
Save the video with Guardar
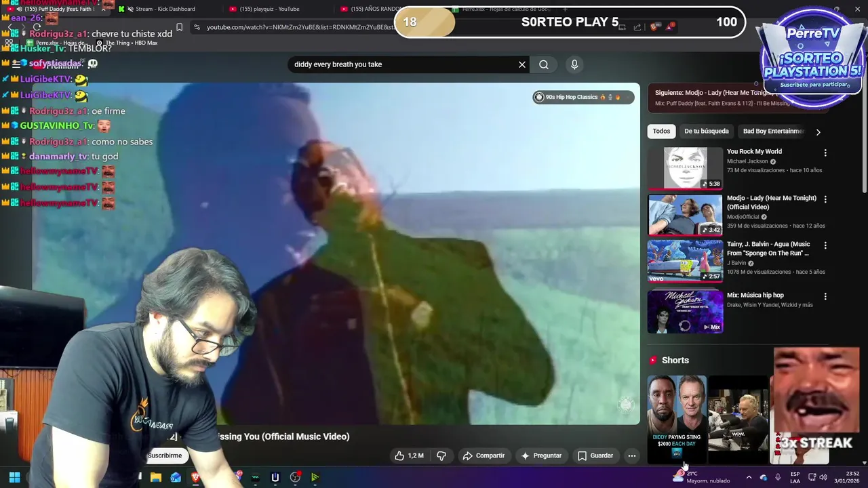click(x=595, y=455)
